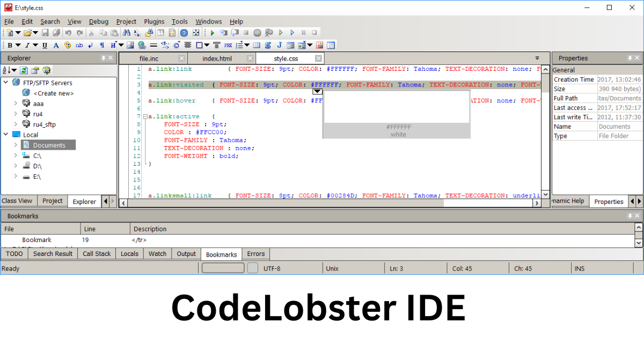Expand the C:\ drive node
Screen dimensions: 644x337
16,155
